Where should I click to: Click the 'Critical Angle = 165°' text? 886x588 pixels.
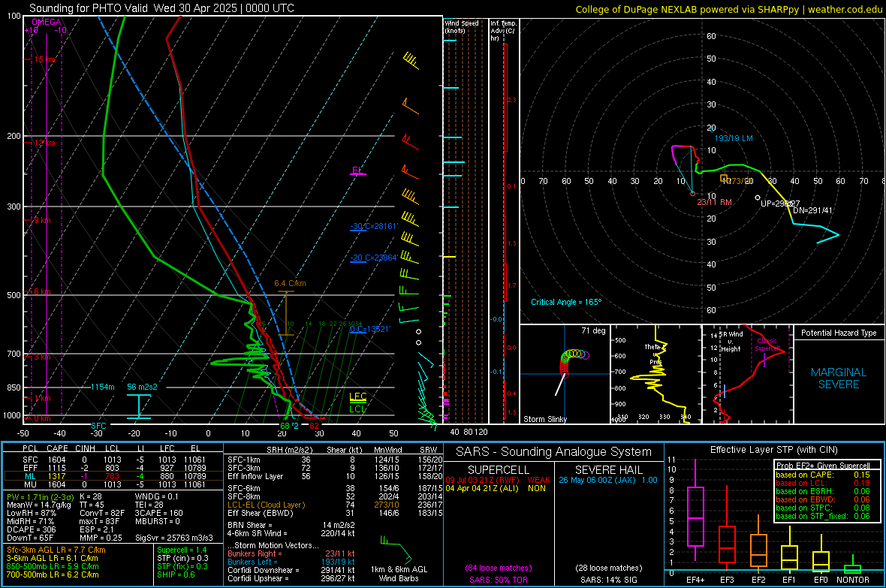coord(566,302)
